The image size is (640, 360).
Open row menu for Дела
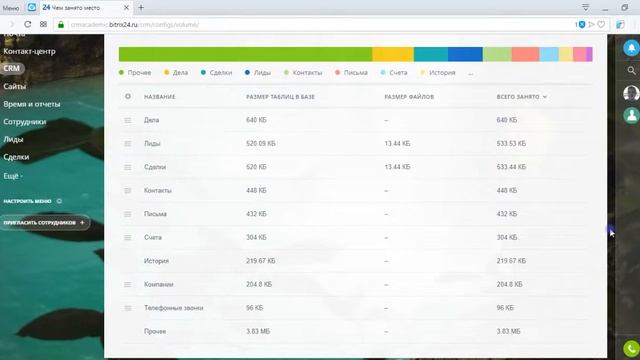[128, 120]
